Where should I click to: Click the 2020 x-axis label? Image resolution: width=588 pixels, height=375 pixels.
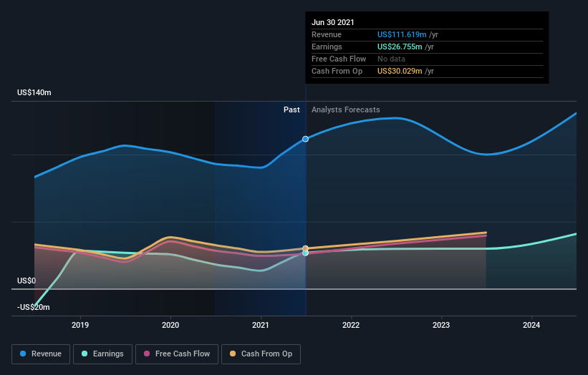pos(170,325)
